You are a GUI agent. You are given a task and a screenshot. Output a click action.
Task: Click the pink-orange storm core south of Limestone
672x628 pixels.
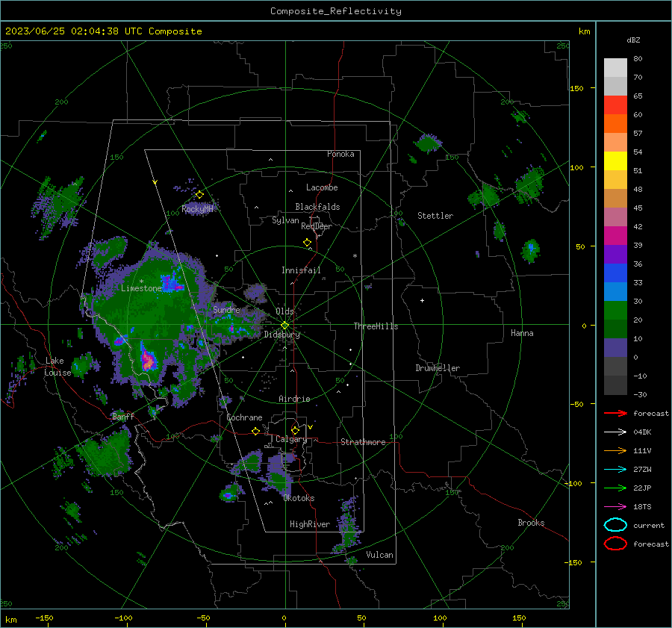click(x=148, y=361)
